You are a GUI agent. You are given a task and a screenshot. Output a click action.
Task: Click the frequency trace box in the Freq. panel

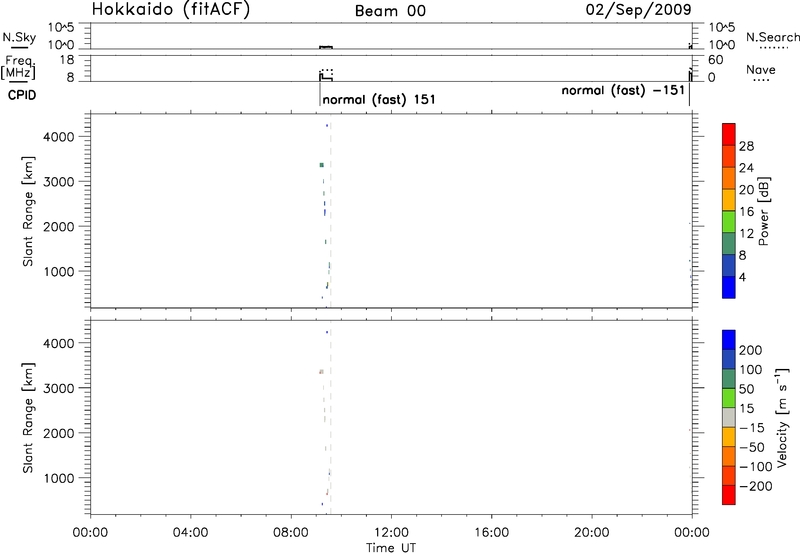point(326,75)
